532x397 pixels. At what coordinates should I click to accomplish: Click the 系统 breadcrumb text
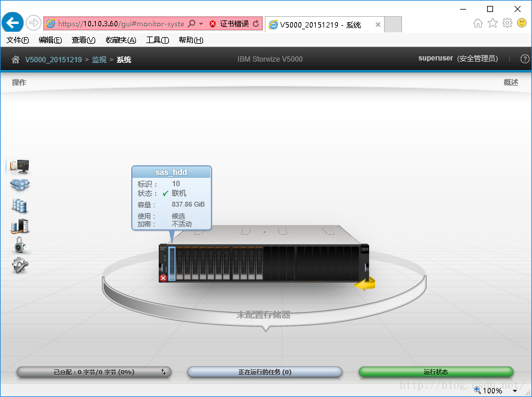point(124,60)
